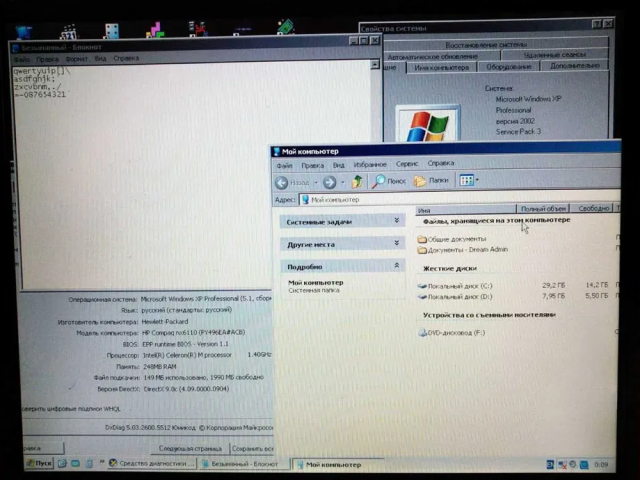Switch to Средство диагностики taskbar button
The image size is (640, 480).
[x=152, y=463]
